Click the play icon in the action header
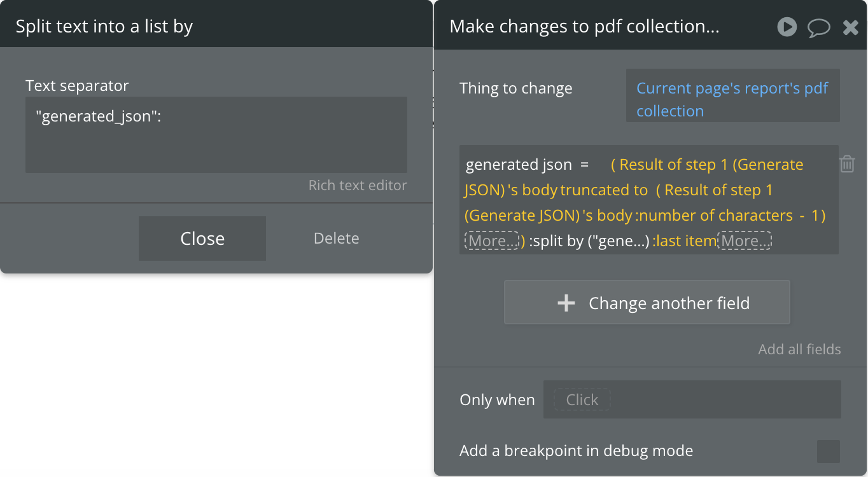 pyautogui.click(x=787, y=27)
